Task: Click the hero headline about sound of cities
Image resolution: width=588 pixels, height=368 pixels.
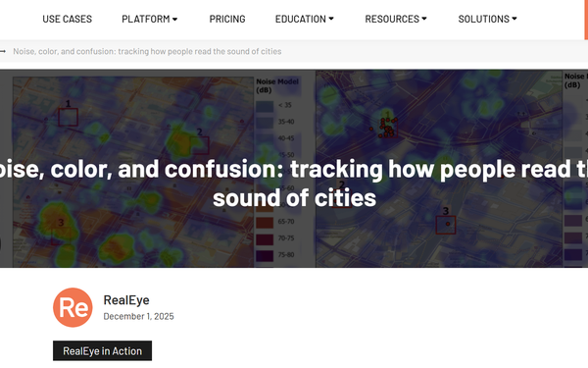Action: pos(294,184)
